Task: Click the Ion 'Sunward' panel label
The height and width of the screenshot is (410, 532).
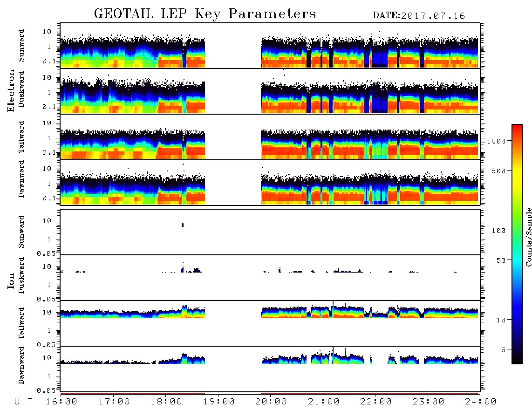Action: tap(21, 232)
